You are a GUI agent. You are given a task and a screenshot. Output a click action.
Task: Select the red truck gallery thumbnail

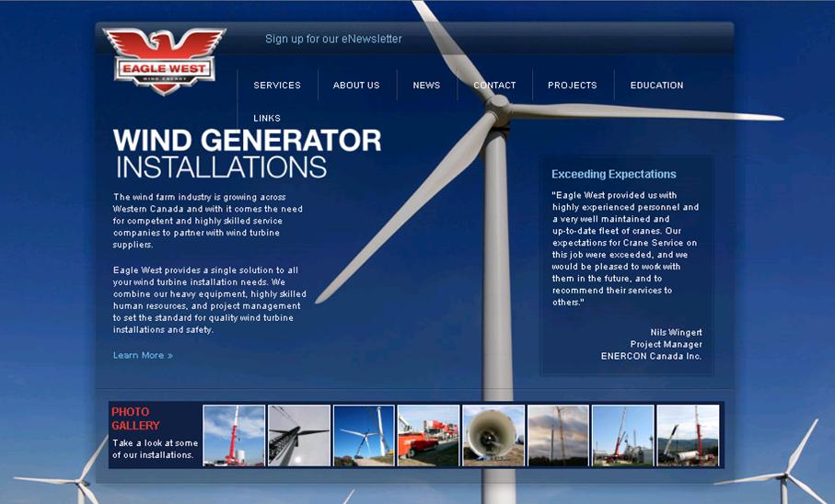(428, 435)
